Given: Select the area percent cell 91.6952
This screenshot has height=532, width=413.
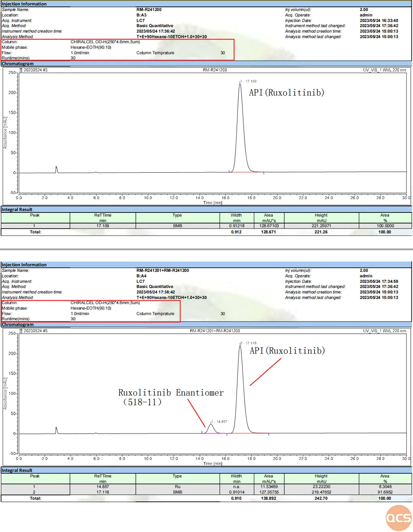Looking at the screenshot, I should coord(385,492).
